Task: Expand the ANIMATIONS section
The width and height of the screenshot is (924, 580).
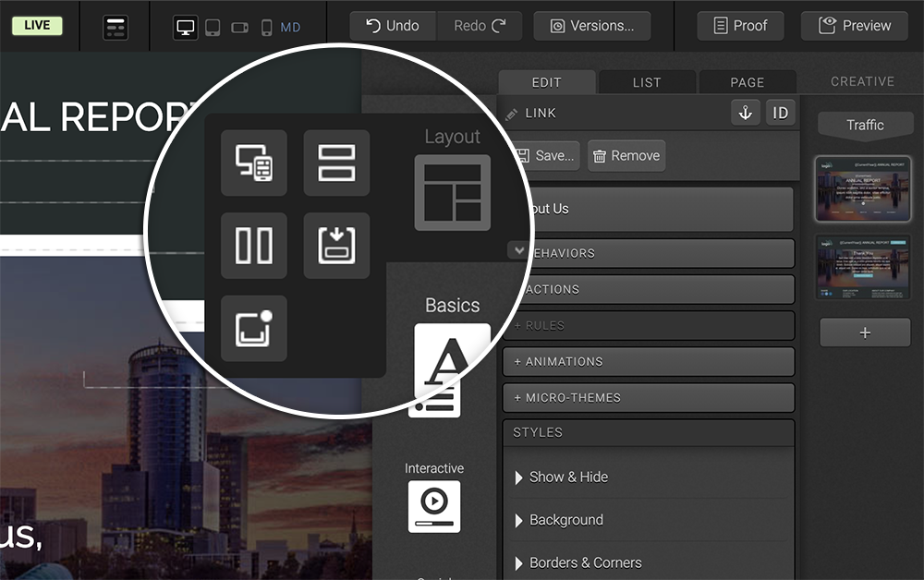Action: pos(649,361)
